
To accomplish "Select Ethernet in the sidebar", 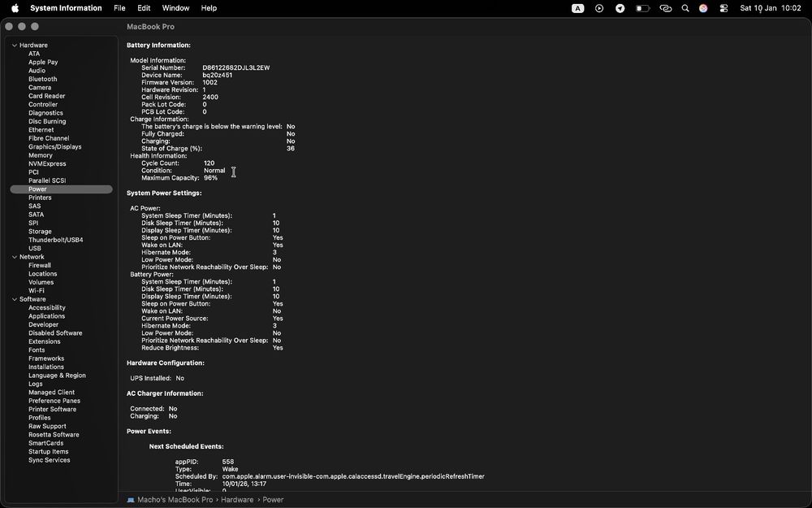I will 41,129.
